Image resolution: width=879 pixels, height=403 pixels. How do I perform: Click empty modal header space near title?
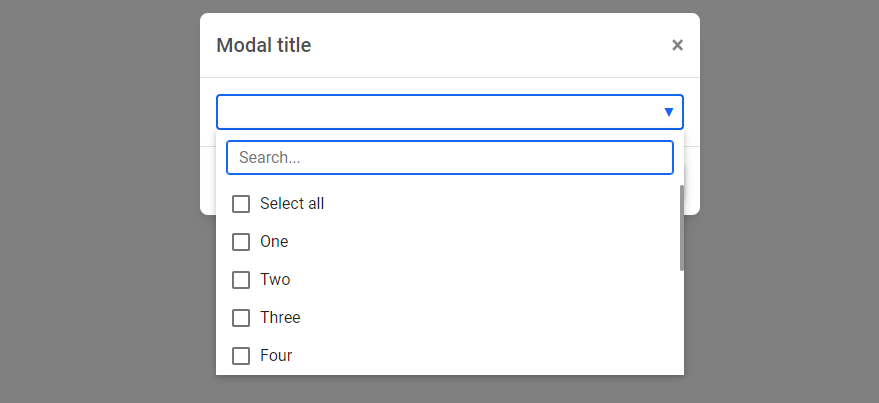pos(488,45)
